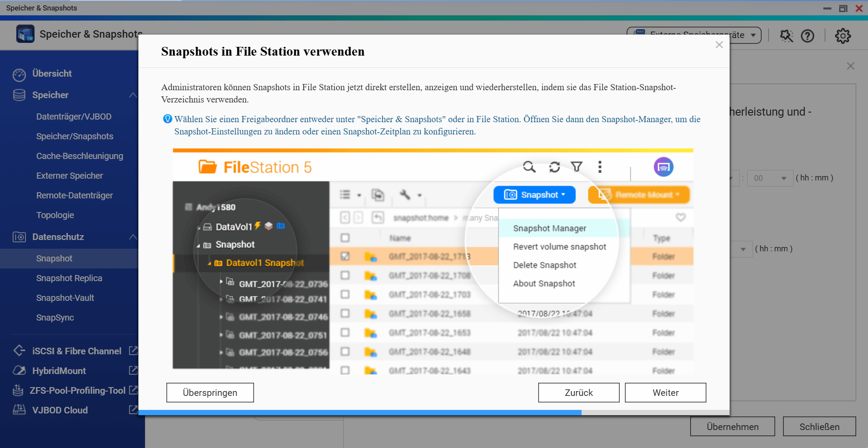Open the magic-wand diagnostic icon in top bar
This screenshot has width=868, height=448.
[786, 36]
